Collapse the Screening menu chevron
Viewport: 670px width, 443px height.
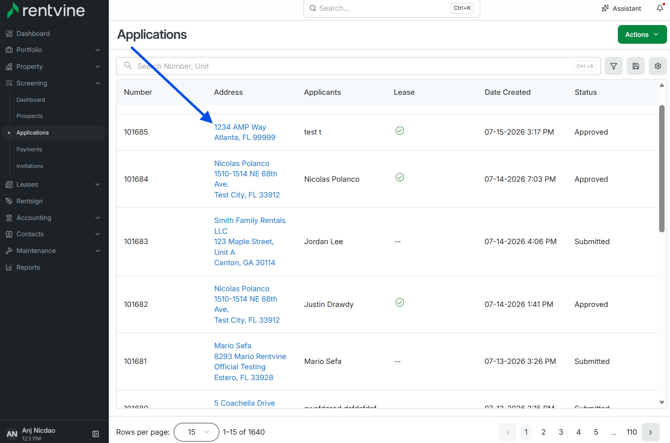pos(97,83)
